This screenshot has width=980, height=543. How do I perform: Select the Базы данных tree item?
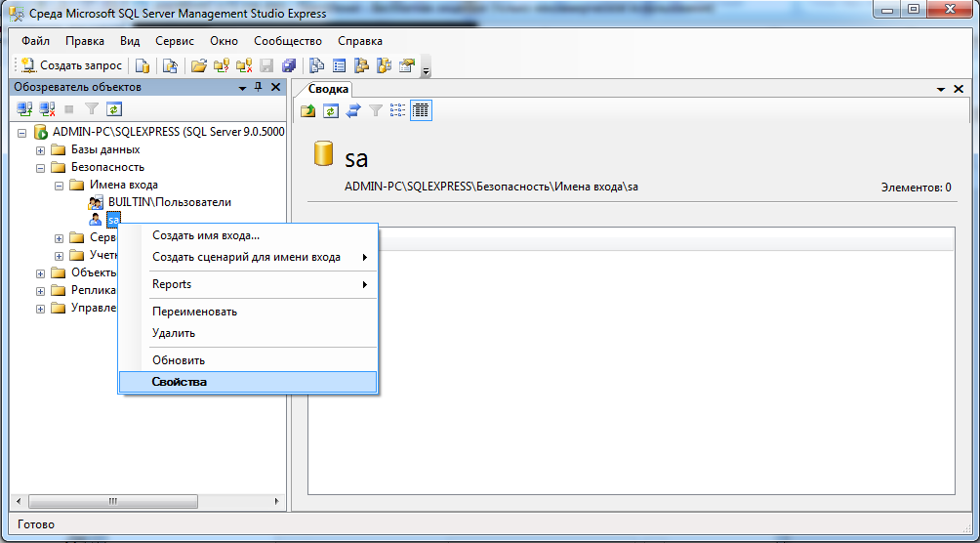(x=105, y=149)
